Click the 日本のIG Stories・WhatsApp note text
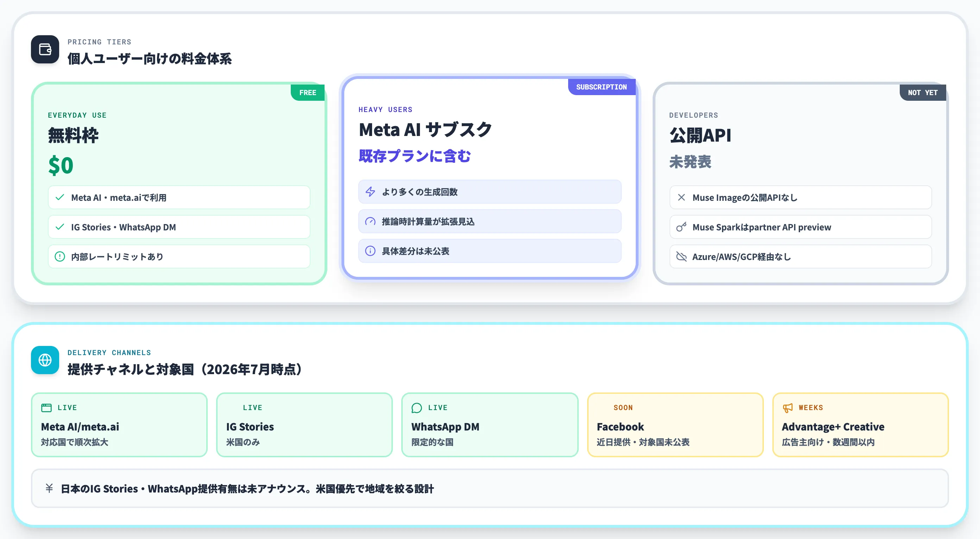The image size is (980, 539). (247, 489)
